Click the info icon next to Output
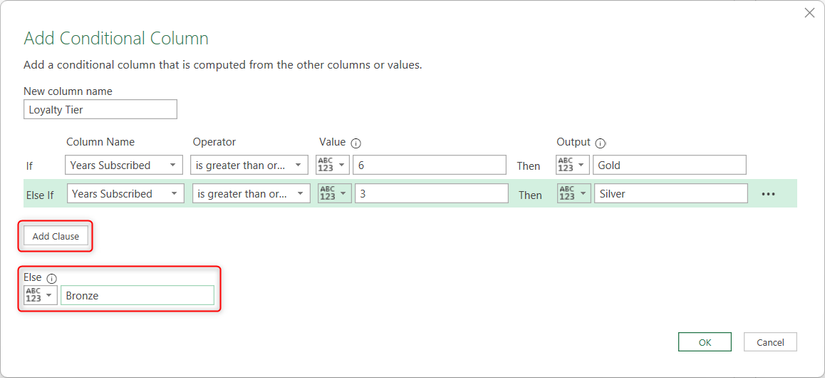825x378 pixels. click(600, 143)
